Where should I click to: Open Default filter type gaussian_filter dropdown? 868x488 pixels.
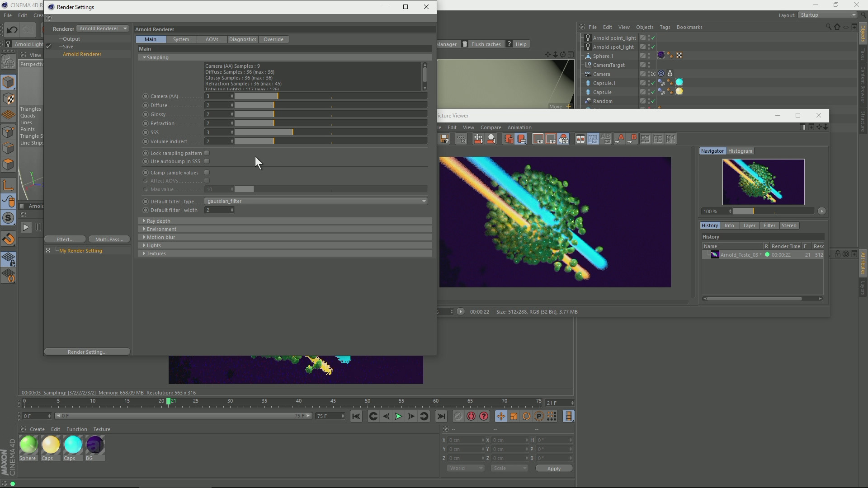pos(316,202)
